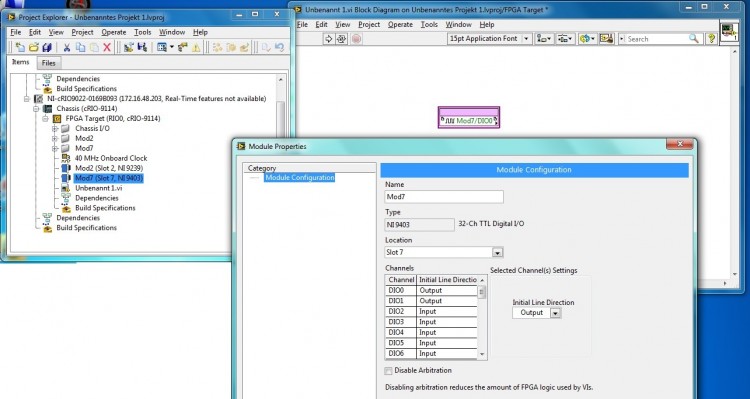Click the channel list scrollbar down arrow
This screenshot has height=399, width=750.
(x=482, y=355)
